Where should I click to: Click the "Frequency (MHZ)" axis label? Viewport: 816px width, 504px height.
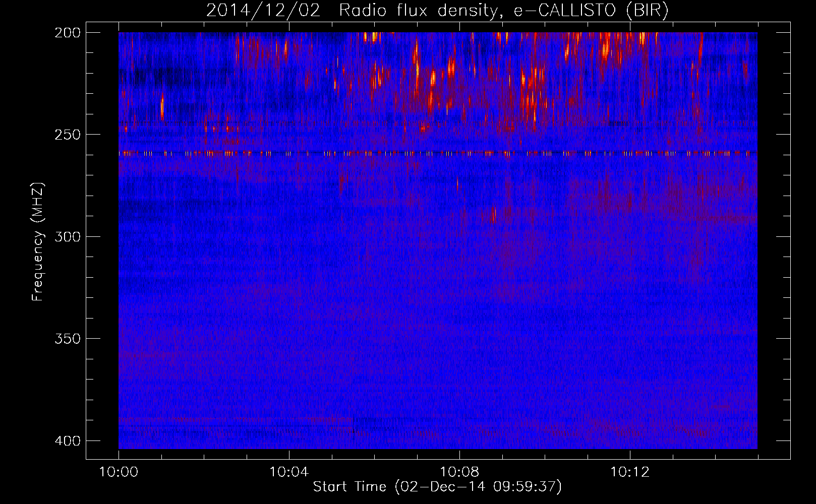tap(38, 242)
